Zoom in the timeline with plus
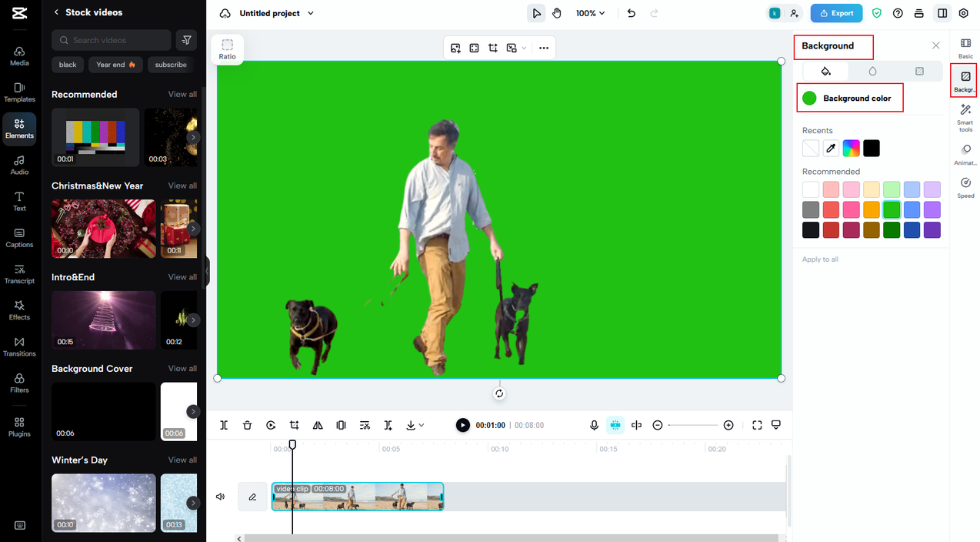 728,425
